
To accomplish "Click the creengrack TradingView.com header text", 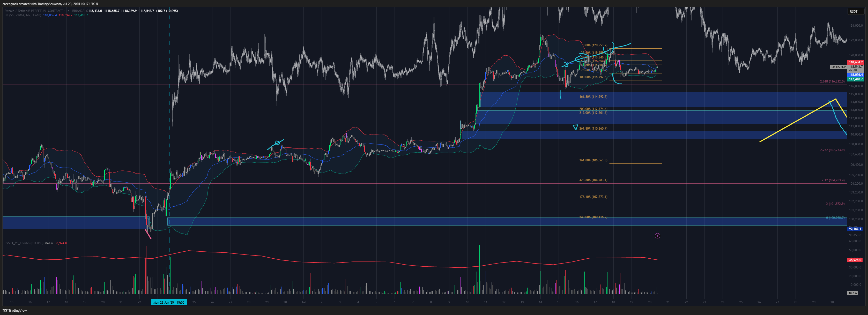I will tap(50, 4).
